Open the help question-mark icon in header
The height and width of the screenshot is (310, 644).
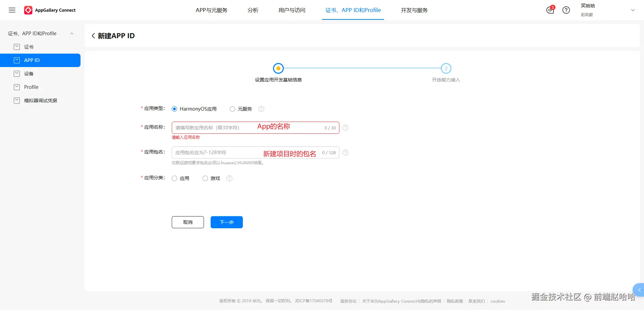566,10
